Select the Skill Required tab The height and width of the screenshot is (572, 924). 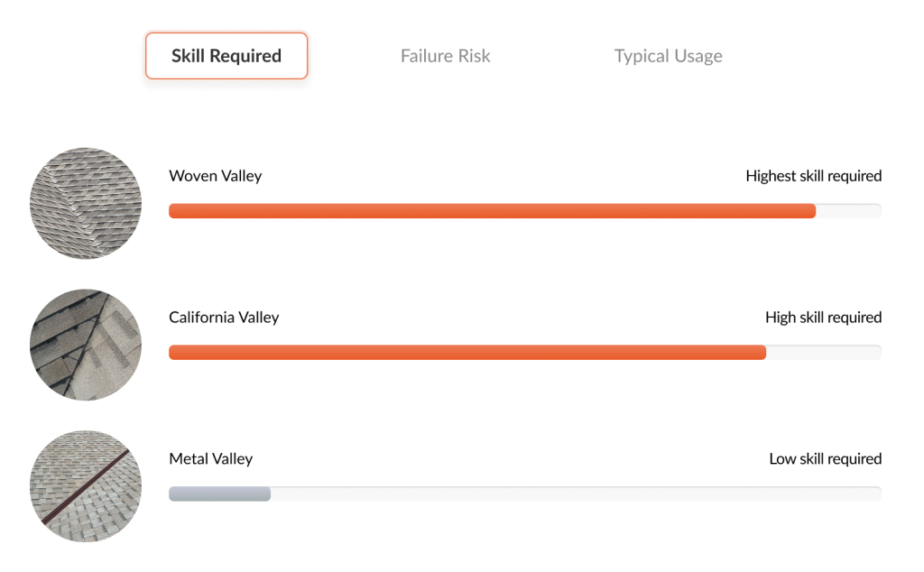pyautogui.click(x=226, y=56)
